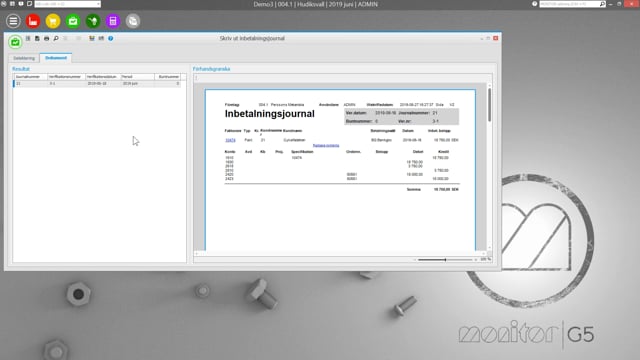The height and width of the screenshot is (360, 640).
Task: Click the preview vertical scrollbar thumb
Action: click(489, 105)
